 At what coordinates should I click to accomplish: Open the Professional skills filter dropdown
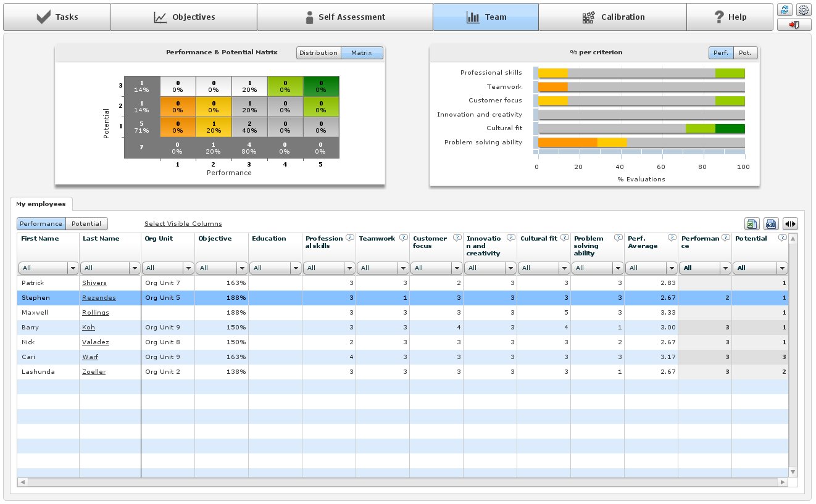pos(329,268)
